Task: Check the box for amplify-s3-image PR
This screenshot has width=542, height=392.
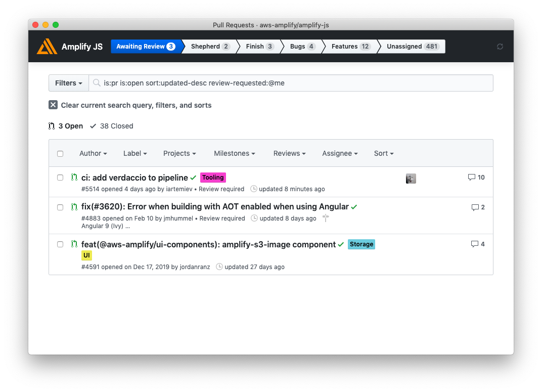Action: (x=60, y=244)
